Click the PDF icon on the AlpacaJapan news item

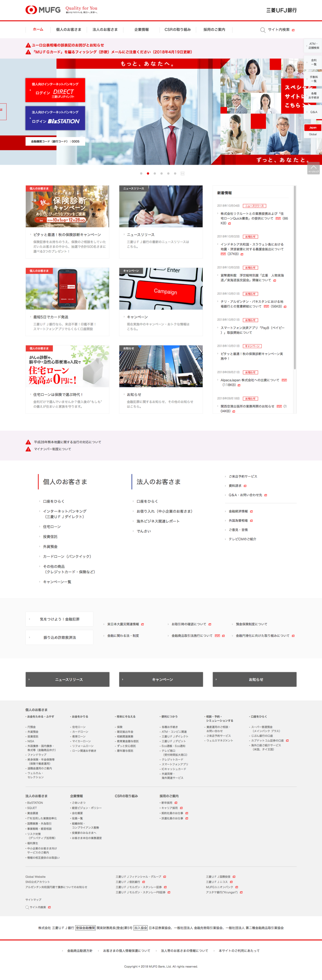point(284,380)
